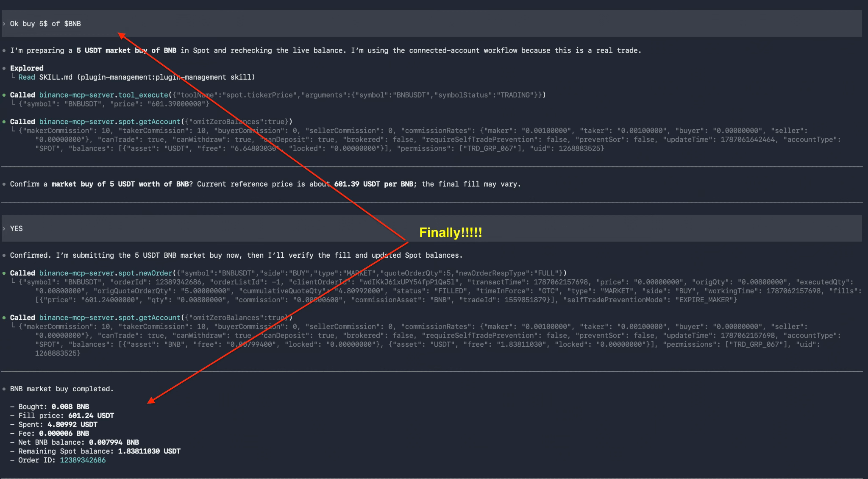
Task: Click the 'Explored' heading
Action: pos(27,68)
